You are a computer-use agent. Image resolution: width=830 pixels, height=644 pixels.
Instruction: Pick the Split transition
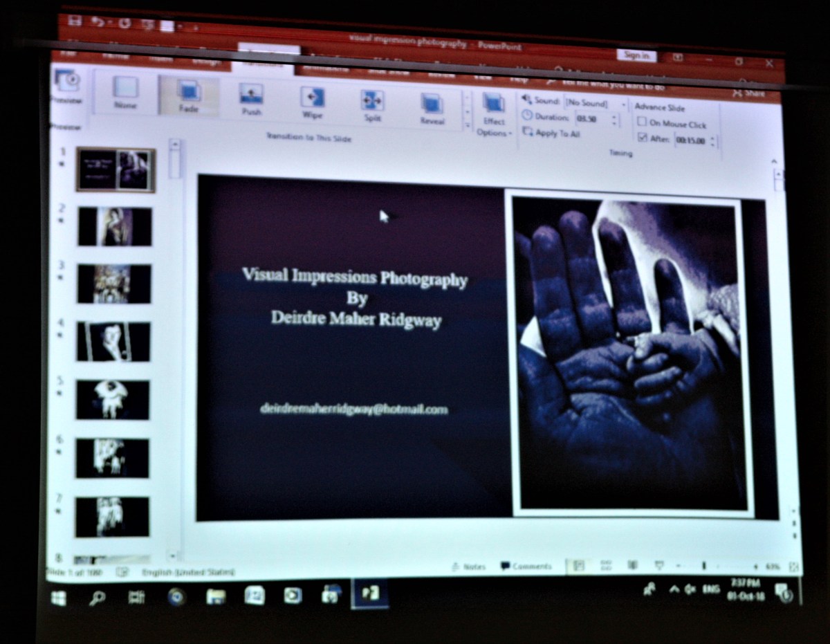tap(372, 104)
